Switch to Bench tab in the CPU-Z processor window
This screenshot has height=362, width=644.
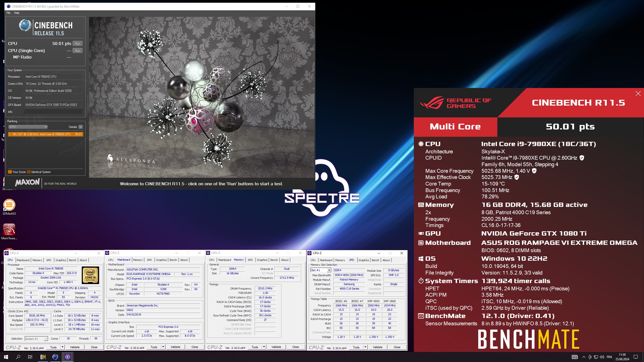73,260
